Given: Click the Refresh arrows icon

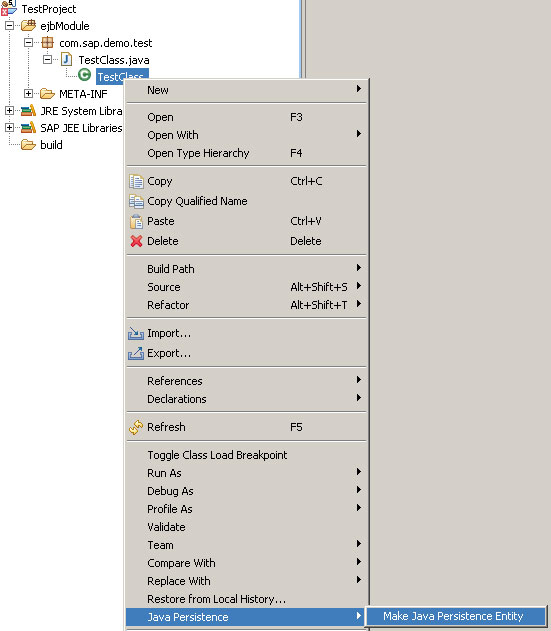Looking at the screenshot, I should pos(136,427).
